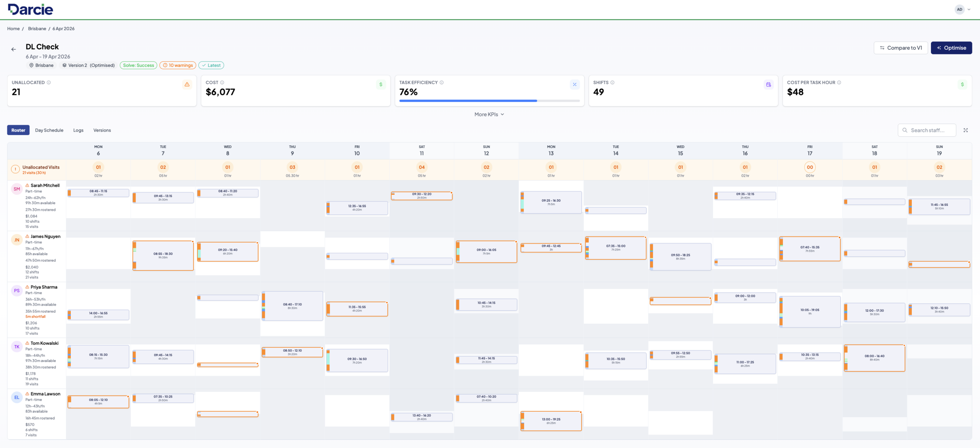980x448 pixels.
Task: Click the Unallocated warning triangle icon
Action: click(187, 85)
